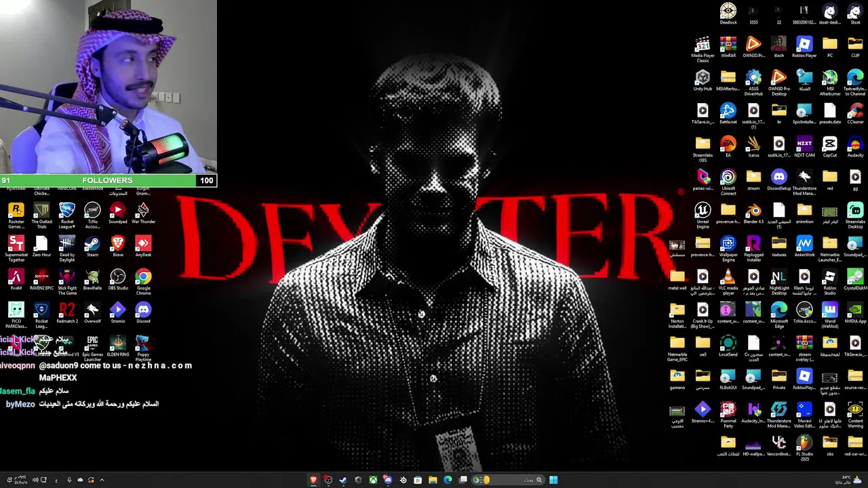
Task: Open Brave from the taskbar
Action: point(313,480)
